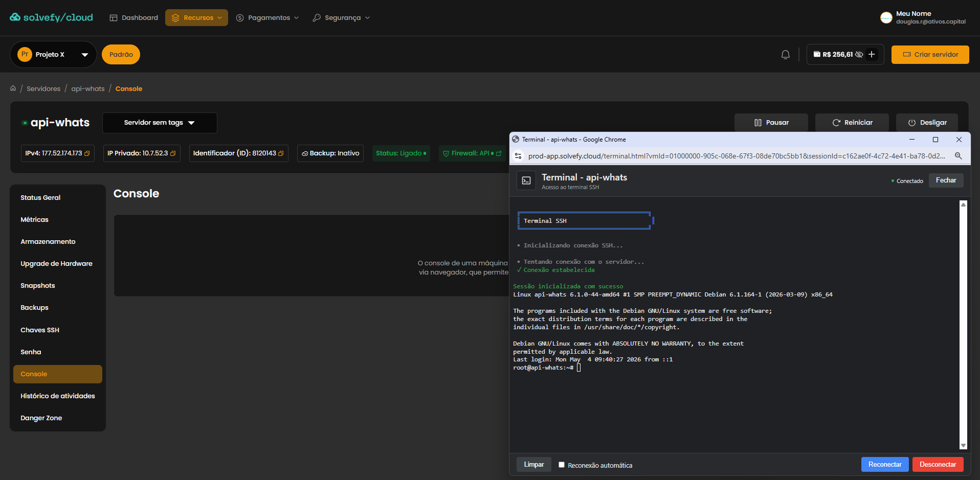This screenshot has width=980, height=480.
Task: Copy the server identifier 8120143
Action: pyautogui.click(x=281, y=153)
